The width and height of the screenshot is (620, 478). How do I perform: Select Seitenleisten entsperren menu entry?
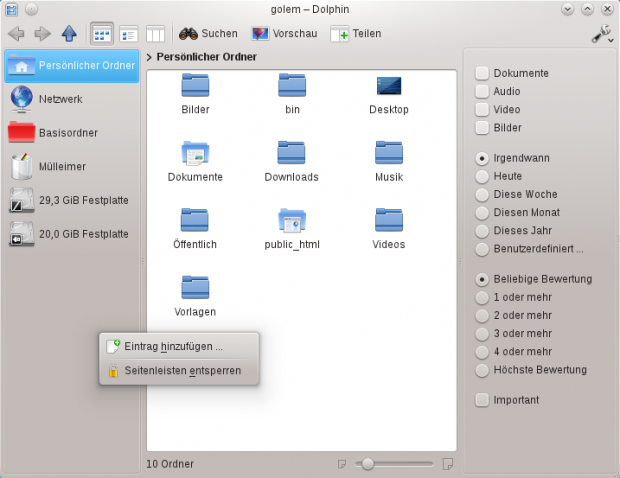(x=181, y=370)
